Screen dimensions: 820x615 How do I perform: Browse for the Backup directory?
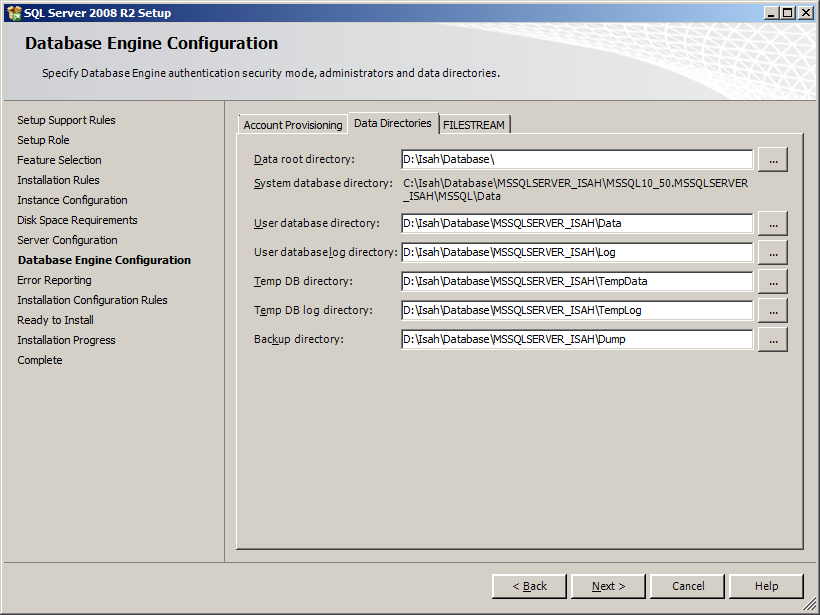[772, 339]
